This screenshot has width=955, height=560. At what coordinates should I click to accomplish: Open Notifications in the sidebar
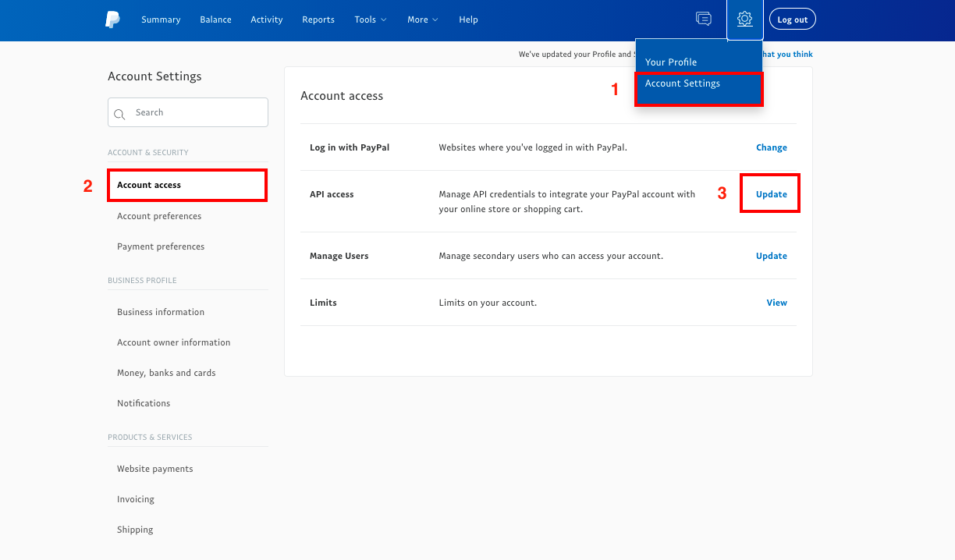tap(144, 403)
